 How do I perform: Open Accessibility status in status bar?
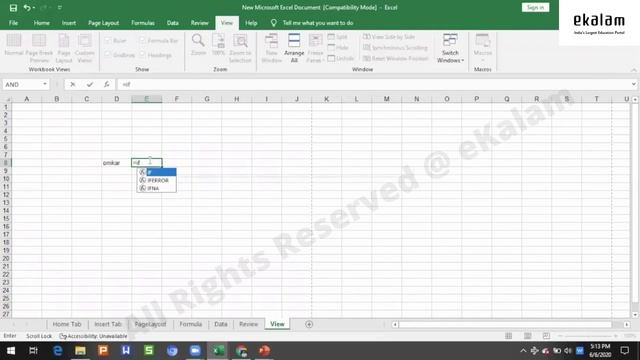(93, 336)
